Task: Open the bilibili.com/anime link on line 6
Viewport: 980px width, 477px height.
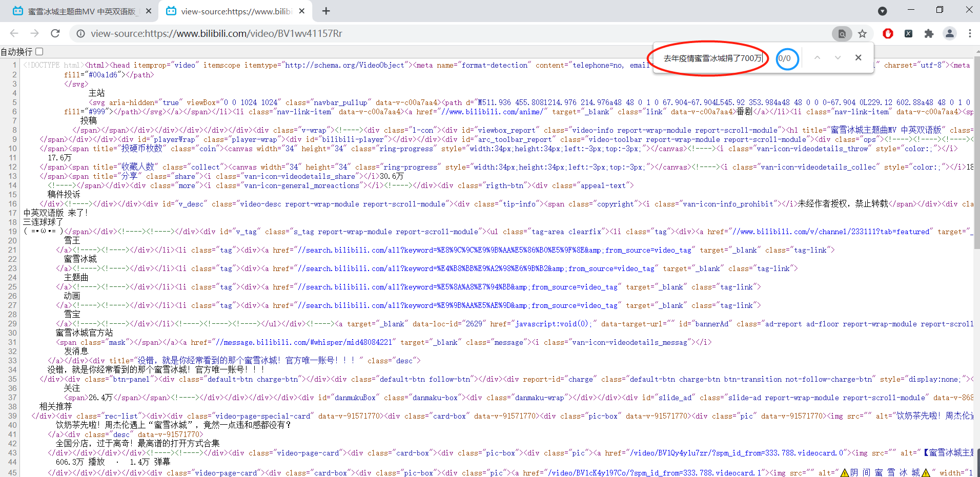Action: click(495, 111)
